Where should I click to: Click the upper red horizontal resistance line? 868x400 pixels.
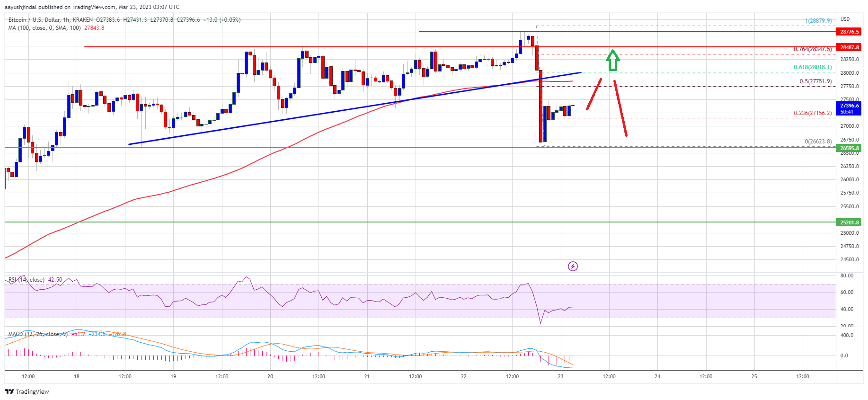coord(627,31)
